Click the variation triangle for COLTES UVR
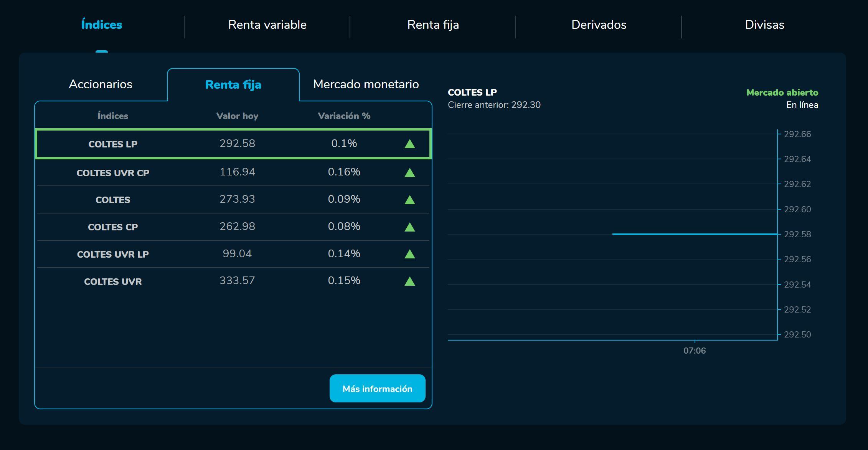 pos(410,281)
